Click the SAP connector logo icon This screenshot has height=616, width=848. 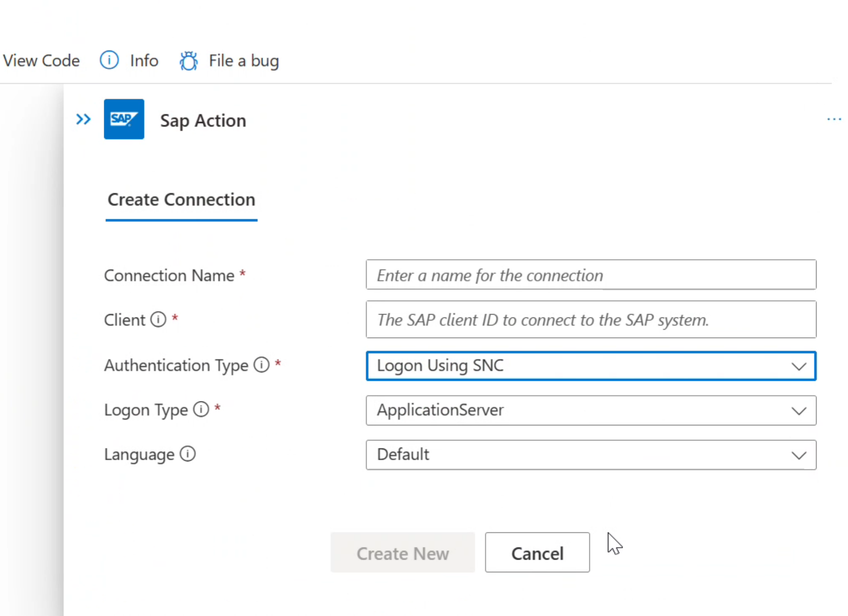(124, 119)
